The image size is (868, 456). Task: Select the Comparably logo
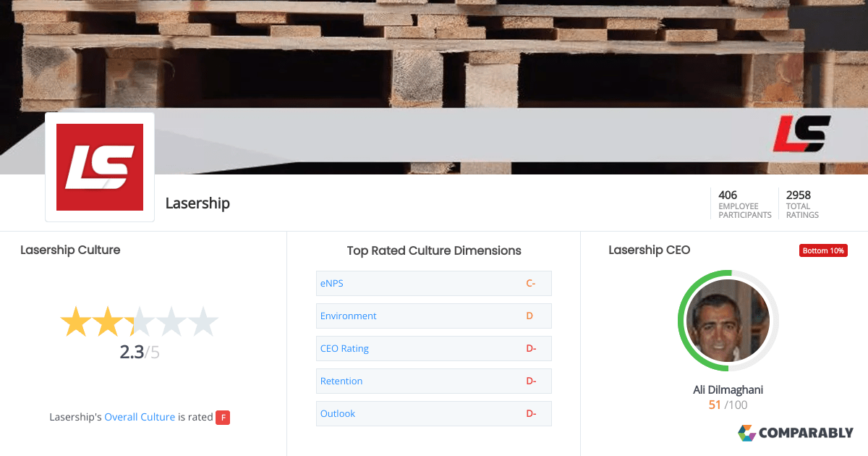pyautogui.click(x=798, y=433)
